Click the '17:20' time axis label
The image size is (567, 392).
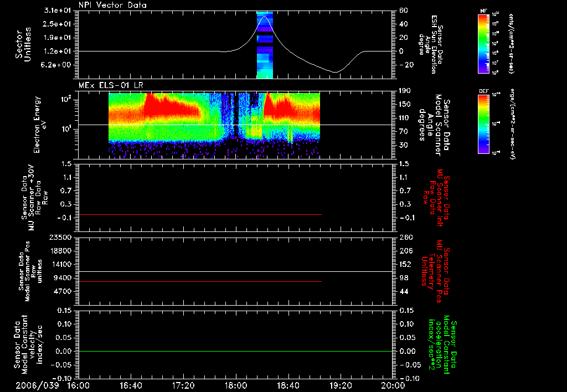tap(183, 385)
